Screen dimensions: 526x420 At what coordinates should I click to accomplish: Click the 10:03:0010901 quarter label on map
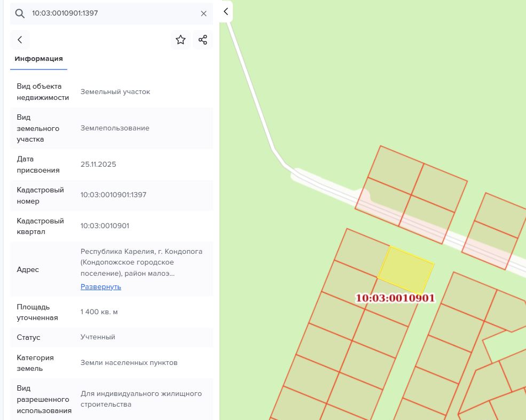(395, 298)
